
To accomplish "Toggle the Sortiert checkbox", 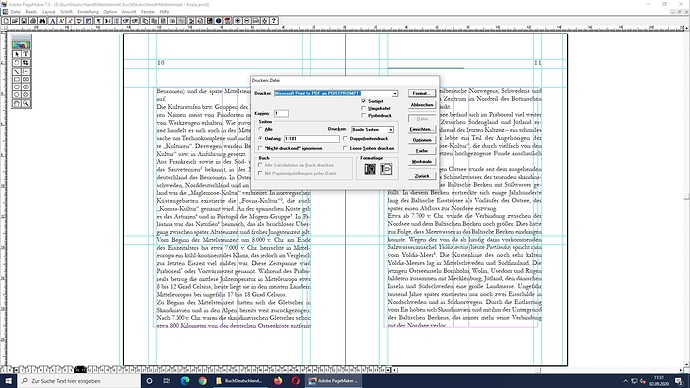I will click(x=363, y=101).
